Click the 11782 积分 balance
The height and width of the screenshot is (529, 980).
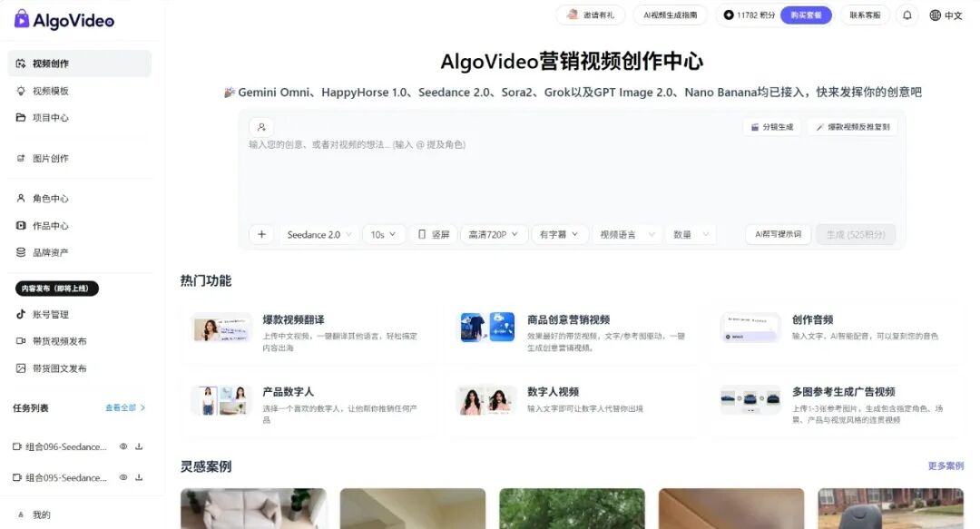click(x=749, y=15)
